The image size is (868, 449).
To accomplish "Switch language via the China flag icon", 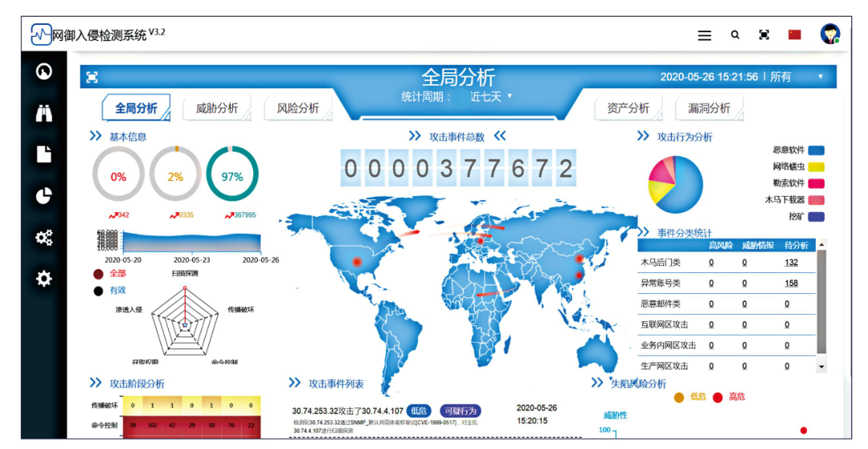I will pos(795,35).
